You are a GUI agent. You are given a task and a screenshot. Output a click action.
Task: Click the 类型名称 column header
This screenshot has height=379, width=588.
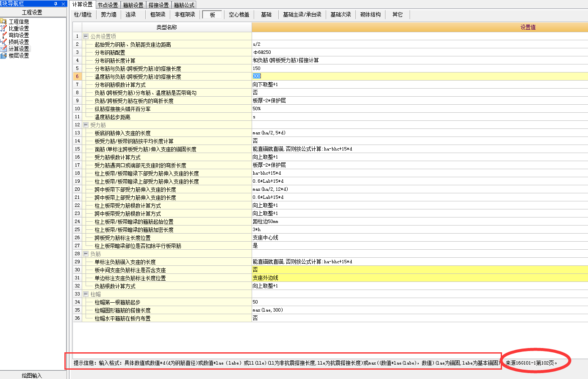pyautogui.click(x=167, y=27)
